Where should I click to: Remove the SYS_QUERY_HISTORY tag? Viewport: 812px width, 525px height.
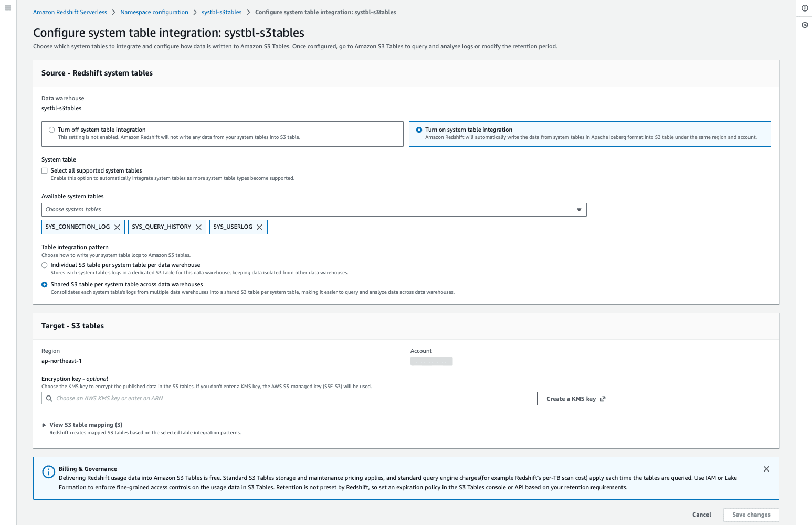[x=199, y=227]
